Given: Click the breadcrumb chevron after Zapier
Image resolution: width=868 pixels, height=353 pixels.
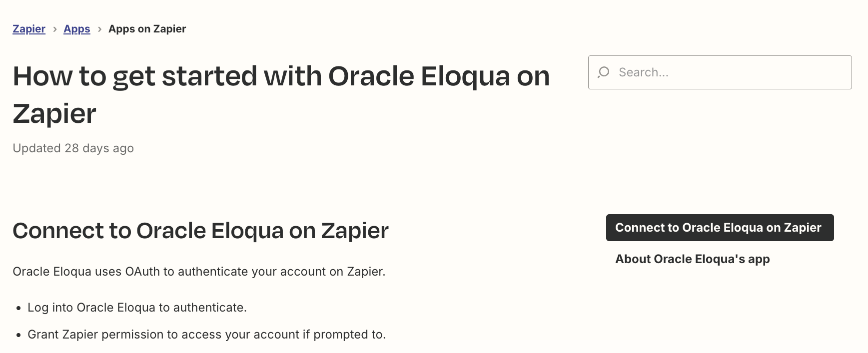Looking at the screenshot, I should tap(54, 29).
